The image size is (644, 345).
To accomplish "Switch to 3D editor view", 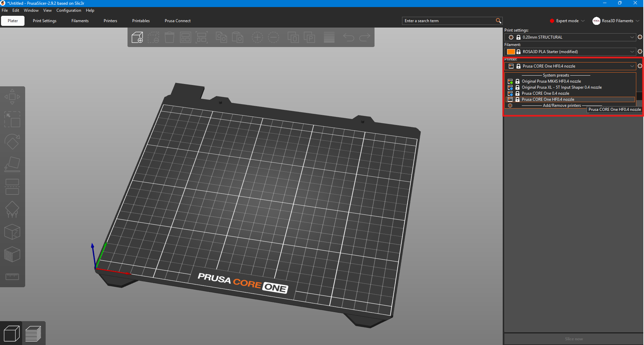I will click(11, 334).
